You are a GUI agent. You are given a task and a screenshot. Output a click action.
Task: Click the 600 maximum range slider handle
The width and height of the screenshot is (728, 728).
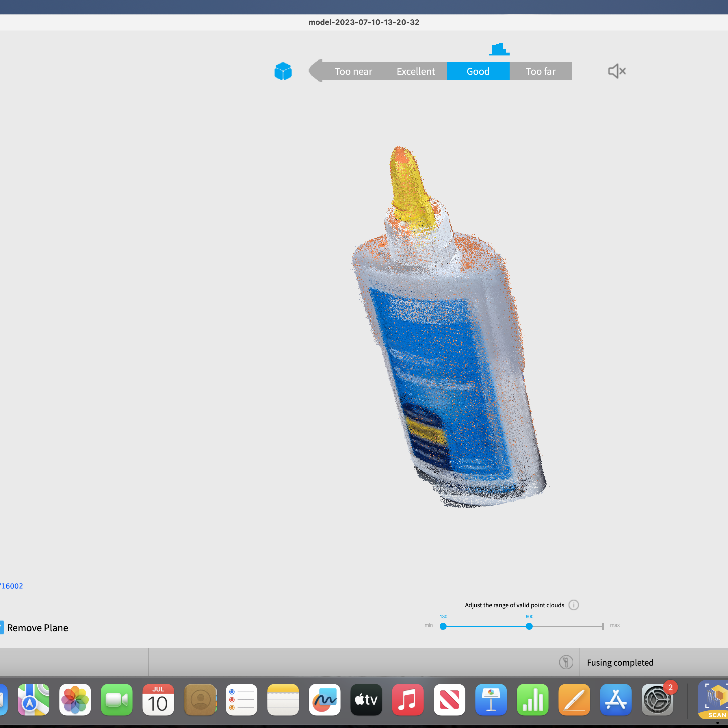point(529,626)
